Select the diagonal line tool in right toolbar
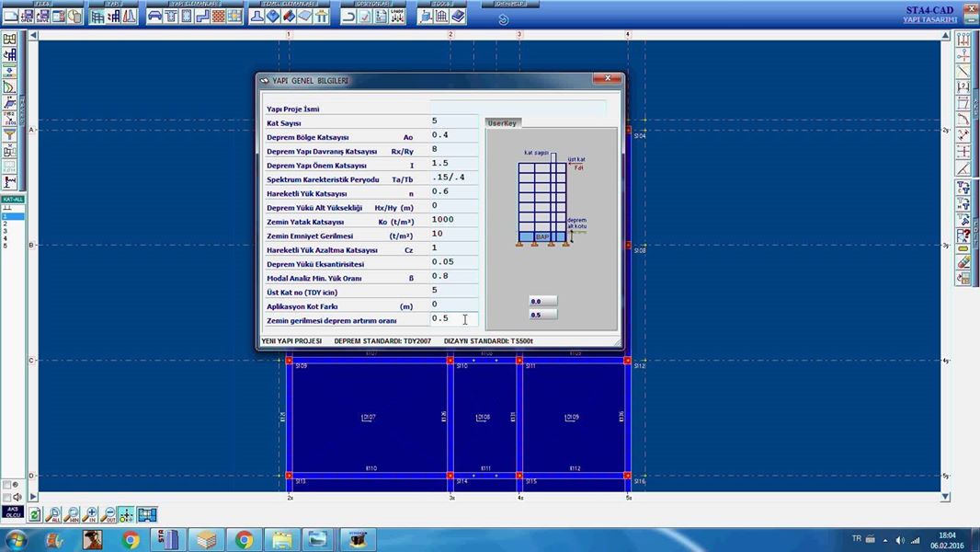Image resolution: width=980 pixels, height=552 pixels. click(963, 71)
